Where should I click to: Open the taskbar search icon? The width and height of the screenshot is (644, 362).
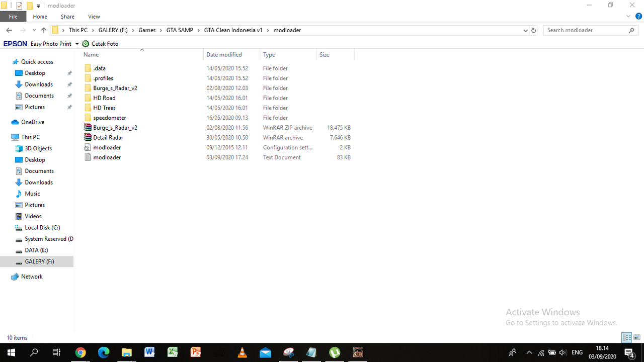(34, 352)
